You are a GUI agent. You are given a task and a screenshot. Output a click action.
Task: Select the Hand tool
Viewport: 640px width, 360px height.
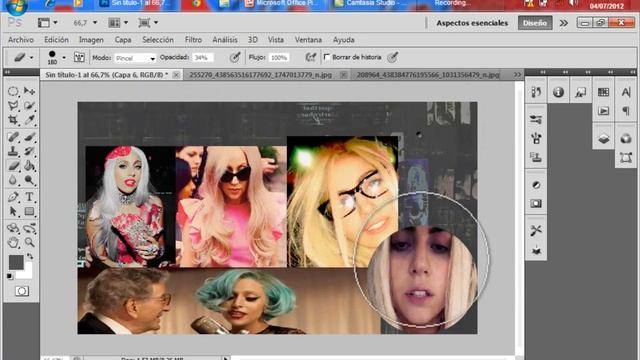click(x=13, y=242)
